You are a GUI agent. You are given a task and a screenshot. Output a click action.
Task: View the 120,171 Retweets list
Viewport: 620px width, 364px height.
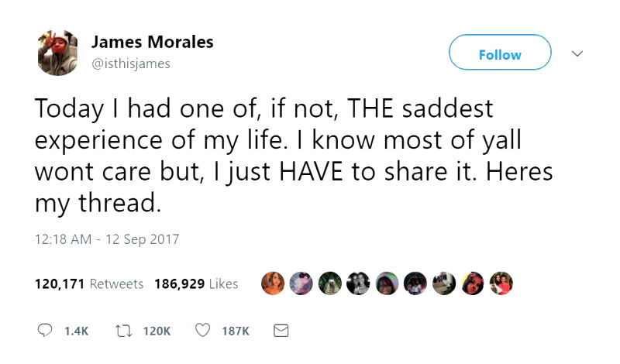89,284
